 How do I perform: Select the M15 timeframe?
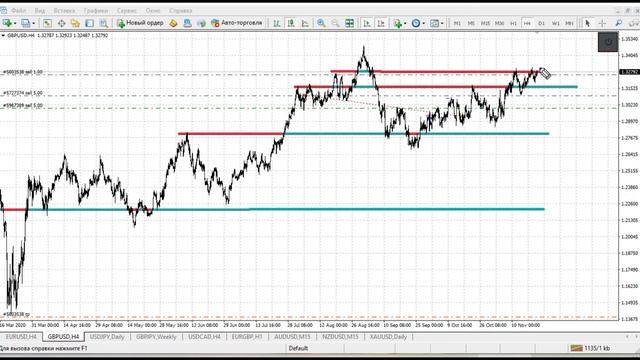[x=485, y=24]
